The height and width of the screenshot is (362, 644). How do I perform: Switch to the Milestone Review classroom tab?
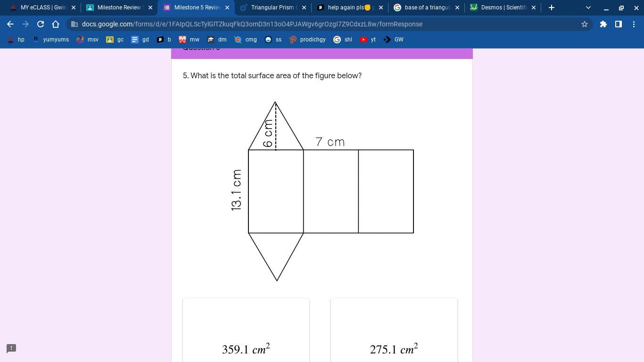click(119, 8)
